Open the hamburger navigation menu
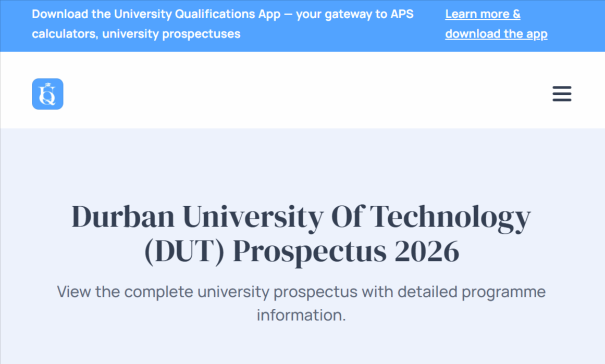Image resolution: width=605 pixels, height=364 pixels. pos(562,94)
